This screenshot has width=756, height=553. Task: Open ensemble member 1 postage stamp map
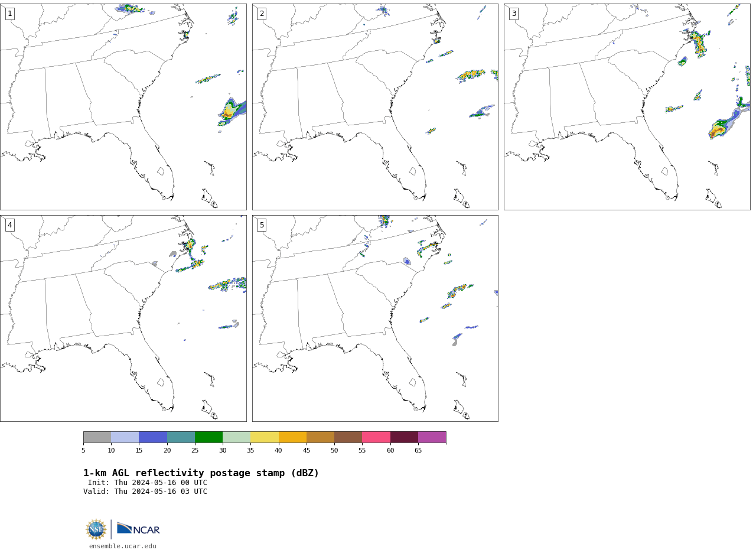pyautogui.click(x=123, y=107)
